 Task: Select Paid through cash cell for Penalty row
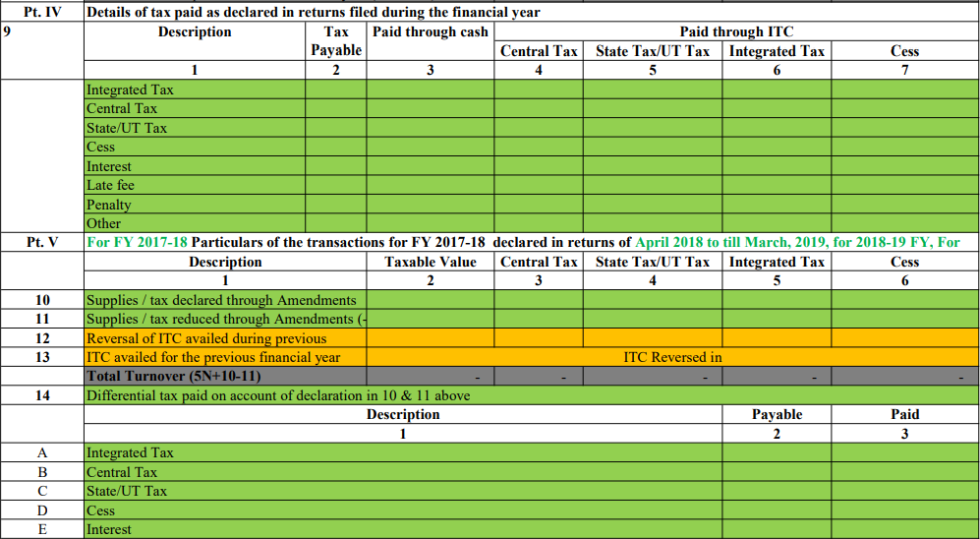click(x=430, y=205)
